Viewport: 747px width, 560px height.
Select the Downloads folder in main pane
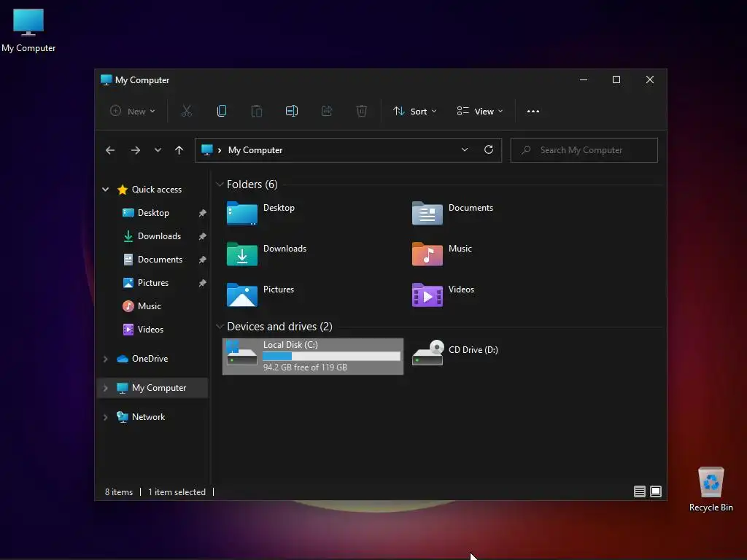point(266,254)
